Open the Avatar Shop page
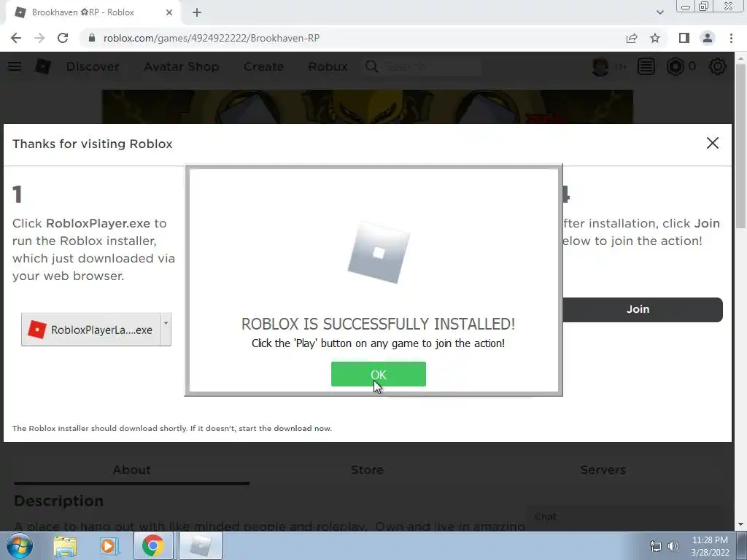 coord(182,66)
